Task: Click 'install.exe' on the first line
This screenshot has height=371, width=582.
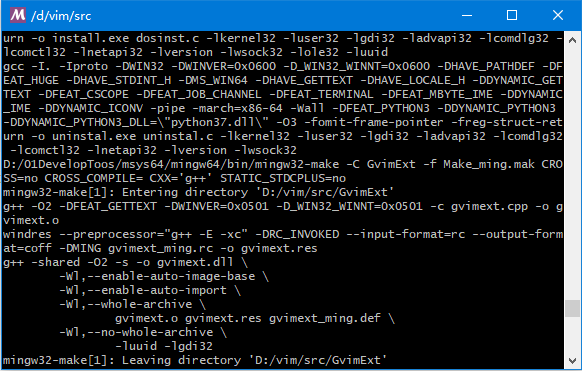Action: pos(90,38)
